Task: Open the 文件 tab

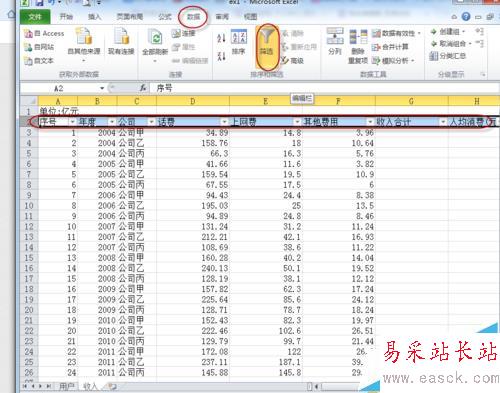Action: tap(35, 17)
